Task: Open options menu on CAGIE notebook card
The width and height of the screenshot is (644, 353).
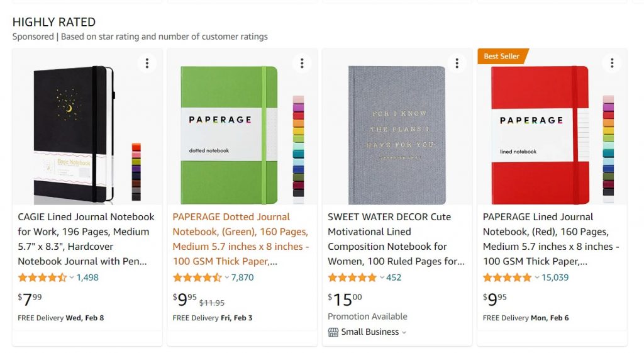Action: click(147, 63)
